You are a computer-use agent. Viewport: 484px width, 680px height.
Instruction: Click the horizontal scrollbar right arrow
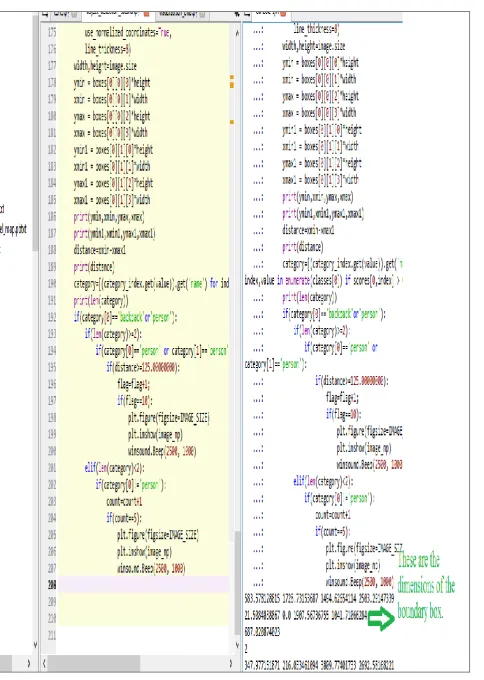pos(231,663)
